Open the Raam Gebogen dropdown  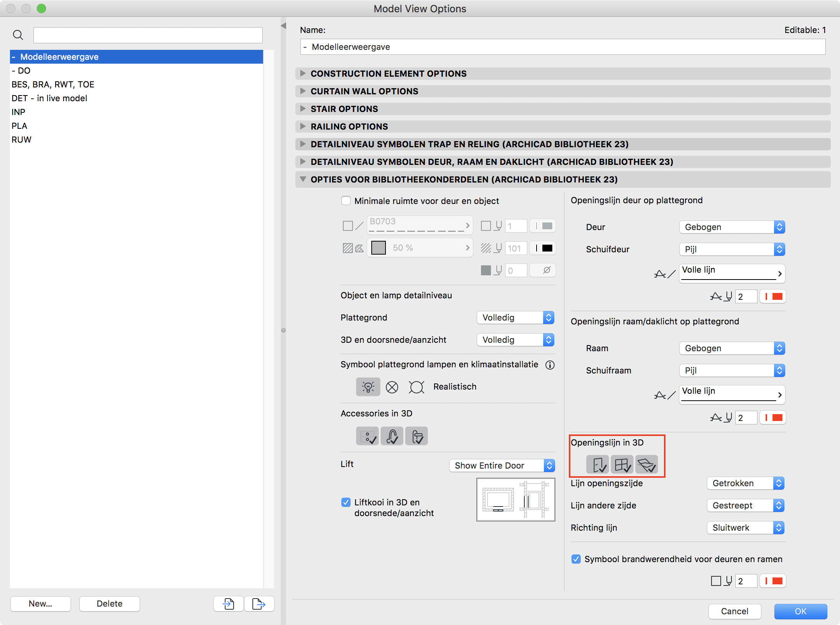tap(732, 348)
